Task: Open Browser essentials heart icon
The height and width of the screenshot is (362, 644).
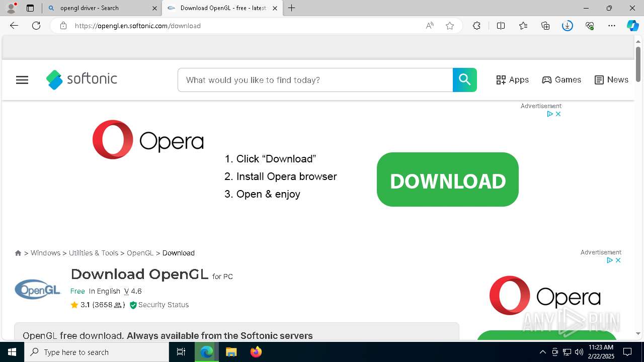Action: click(x=590, y=26)
